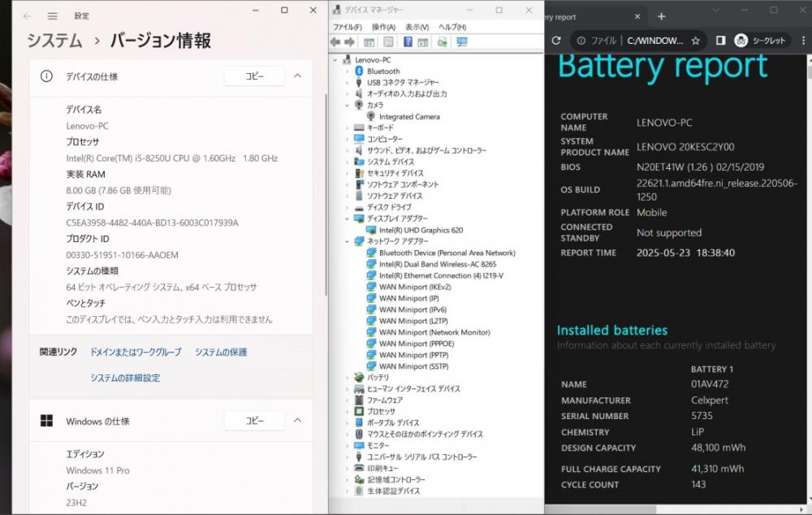Click the hamburger menu icon in Settings
The width and height of the screenshot is (812, 515).
pos(52,16)
